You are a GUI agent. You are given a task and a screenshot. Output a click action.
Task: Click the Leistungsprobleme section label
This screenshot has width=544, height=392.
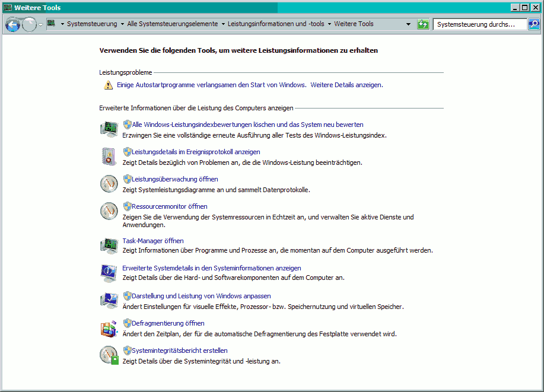[x=126, y=72]
